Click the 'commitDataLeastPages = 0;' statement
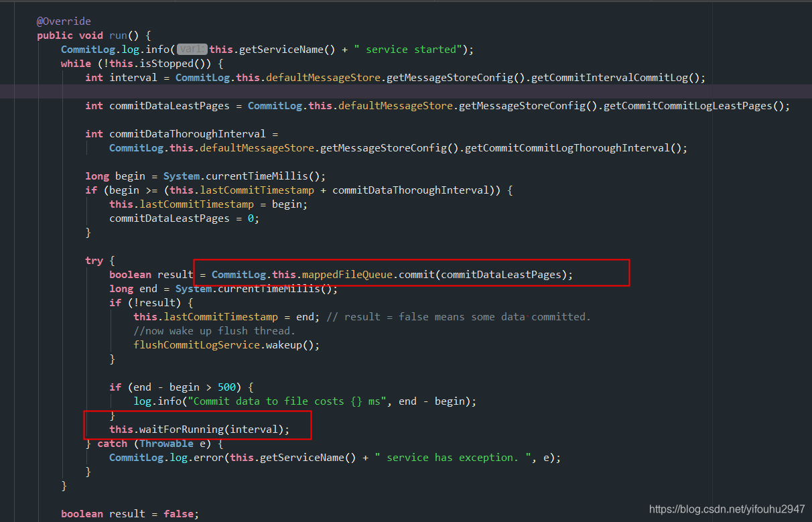The width and height of the screenshot is (812, 522). tap(184, 218)
